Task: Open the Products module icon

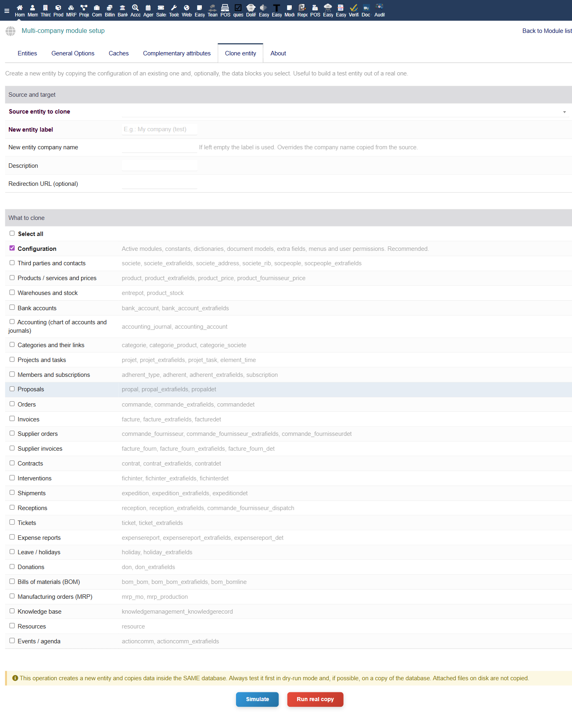Action: 58,8
